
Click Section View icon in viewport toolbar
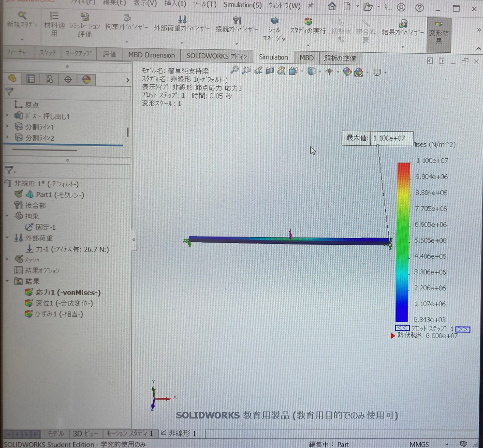pyautogui.click(x=269, y=71)
